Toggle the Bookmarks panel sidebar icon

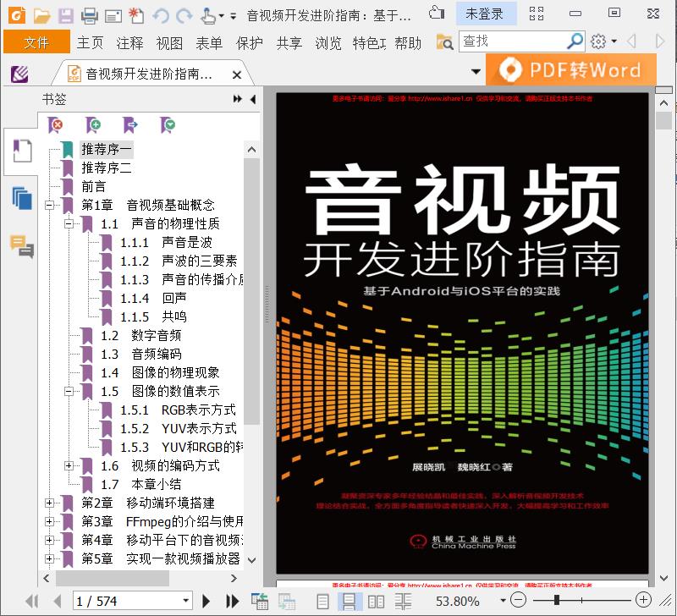(x=22, y=151)
